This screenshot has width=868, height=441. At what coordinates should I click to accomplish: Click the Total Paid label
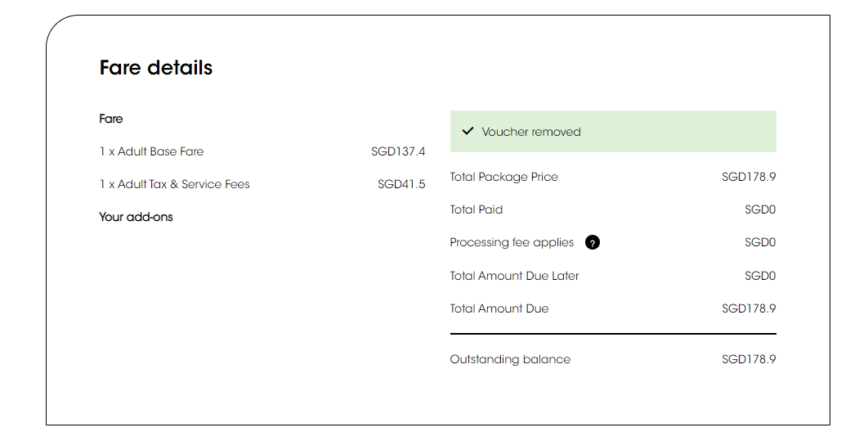pyautogui.click(x=476, y=209)
